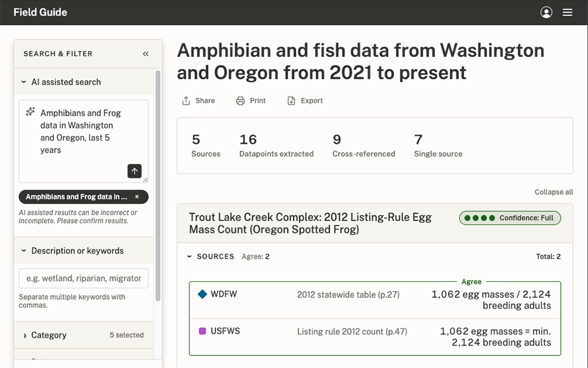The height and width of the screenshot is (368, 588).
Task: Click Collapse all link
Action: point(554,192)
